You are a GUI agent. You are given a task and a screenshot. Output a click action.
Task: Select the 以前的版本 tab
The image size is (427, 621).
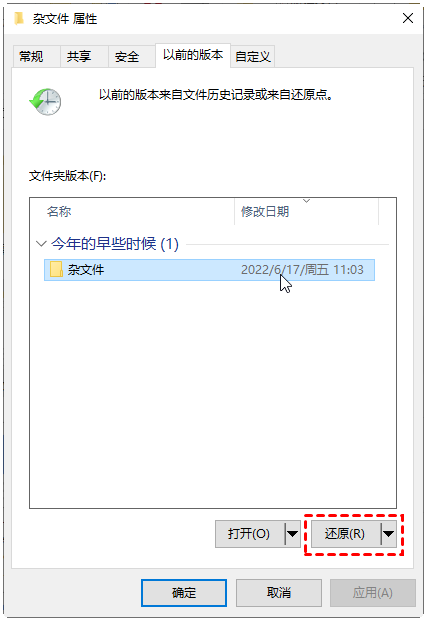193,55
